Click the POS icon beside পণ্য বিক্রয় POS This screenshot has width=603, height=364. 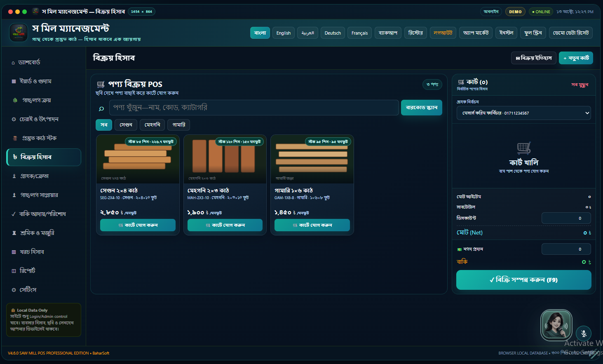[101, 84]
